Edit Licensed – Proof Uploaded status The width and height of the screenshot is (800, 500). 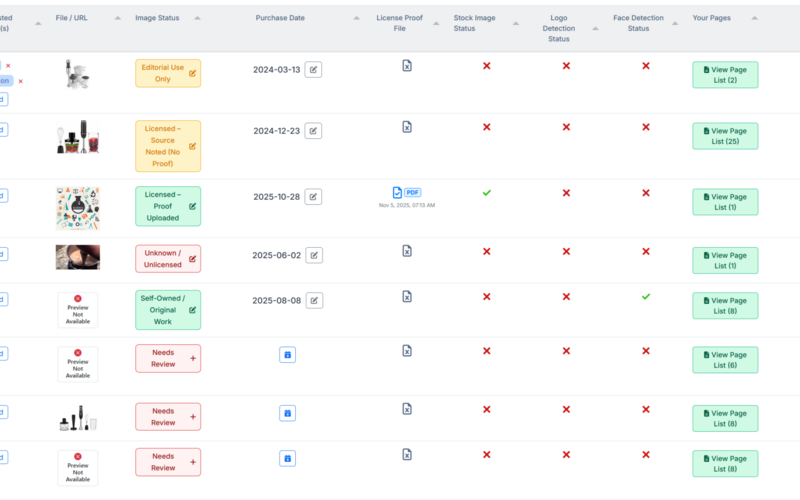click(x=192, y=207)
